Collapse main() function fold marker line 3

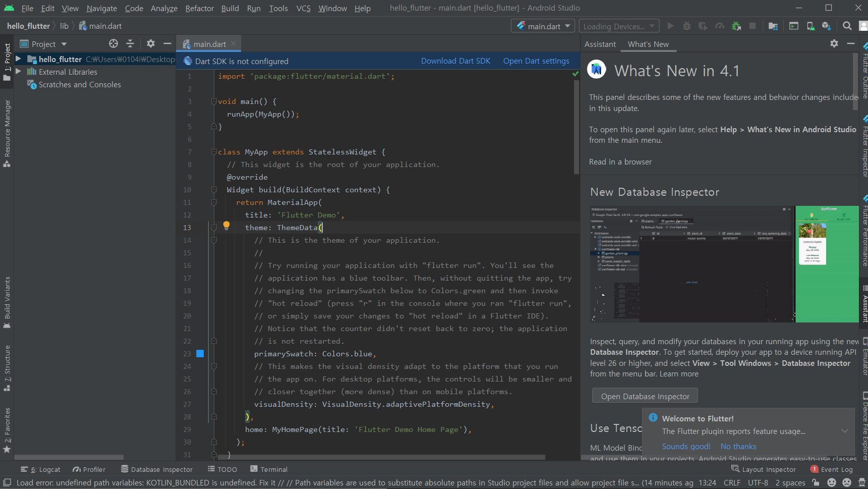click(214, 101)
